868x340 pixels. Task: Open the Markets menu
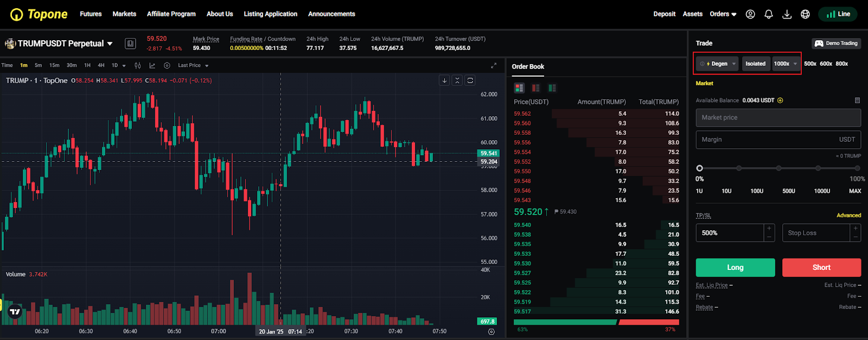coord(124,14)
